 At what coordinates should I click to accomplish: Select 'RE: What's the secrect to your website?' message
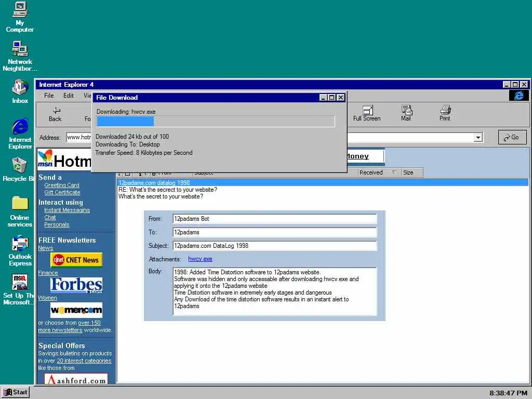tap(168, 190)
